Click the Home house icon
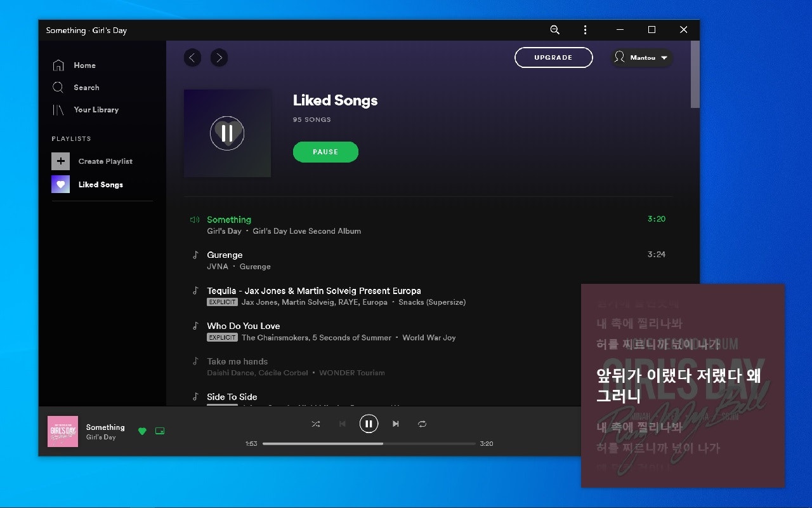This screenshot has height=508, width=812. coord(58,65)
